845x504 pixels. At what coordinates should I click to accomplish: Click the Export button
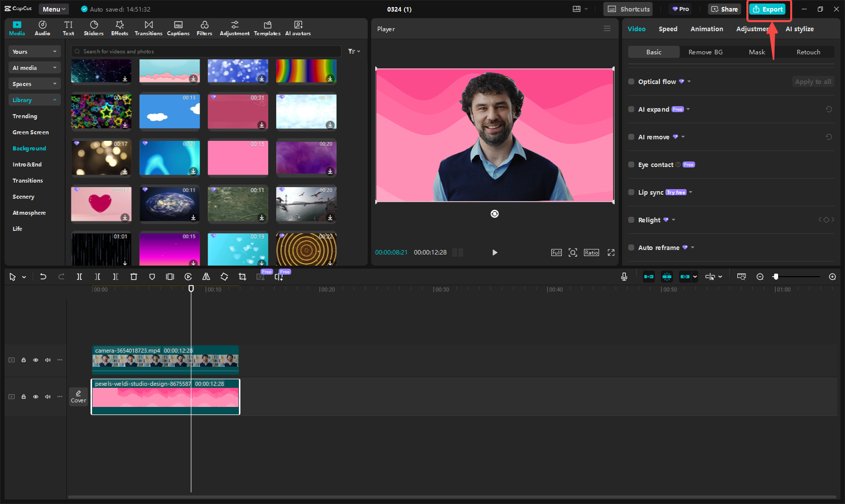[769, 9]
